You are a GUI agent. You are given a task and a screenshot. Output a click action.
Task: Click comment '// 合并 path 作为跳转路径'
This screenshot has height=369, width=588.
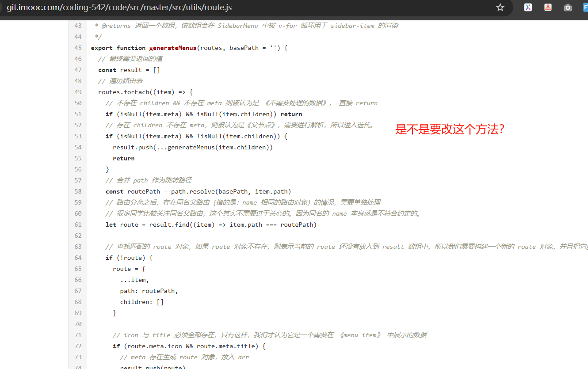(149, 180)
